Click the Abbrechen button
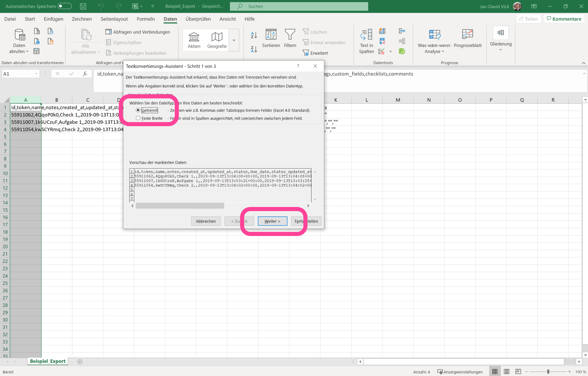Image resolution: width=588 pixels, height=376 pixels. pyautogui.click(x=206, y=221)
